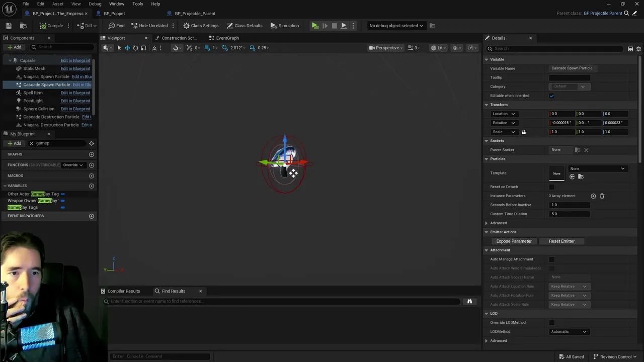The image size is (644, 362).
Task: Open the Lit view mode menu
Action: click(439, 48)
